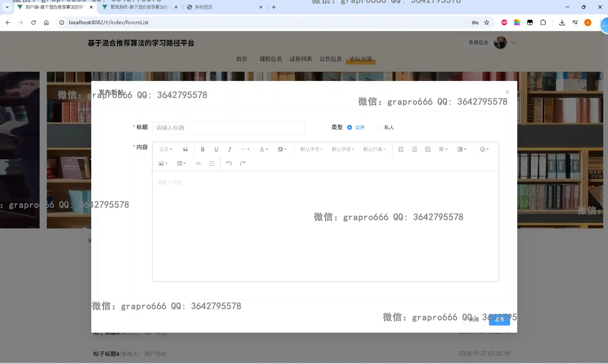Open the code view tool
Screen dimensions: 608x364
[198, 163]
